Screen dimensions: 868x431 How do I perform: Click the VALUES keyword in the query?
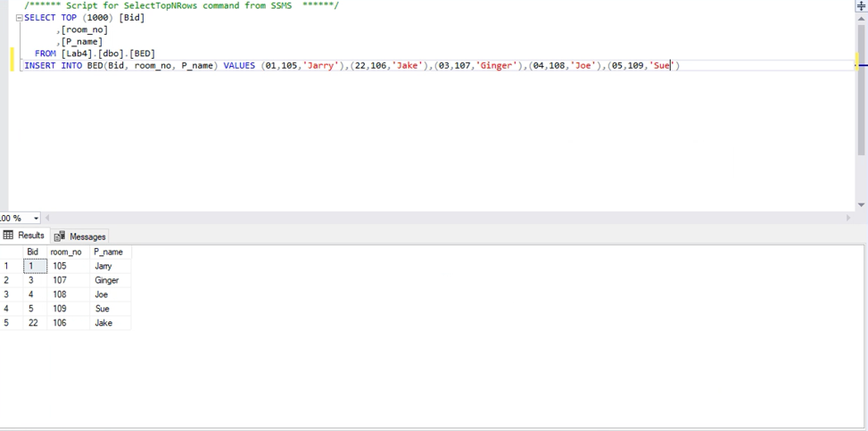click(x=239, y=65)
